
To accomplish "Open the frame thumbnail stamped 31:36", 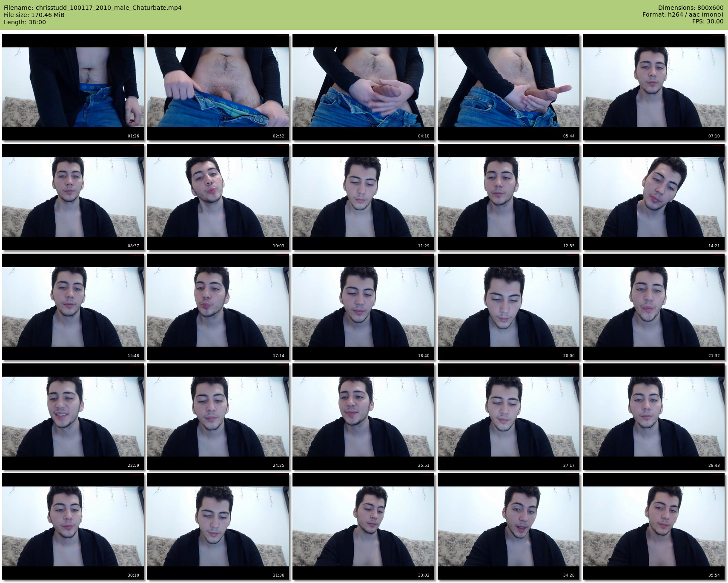I will pos(218,526).
